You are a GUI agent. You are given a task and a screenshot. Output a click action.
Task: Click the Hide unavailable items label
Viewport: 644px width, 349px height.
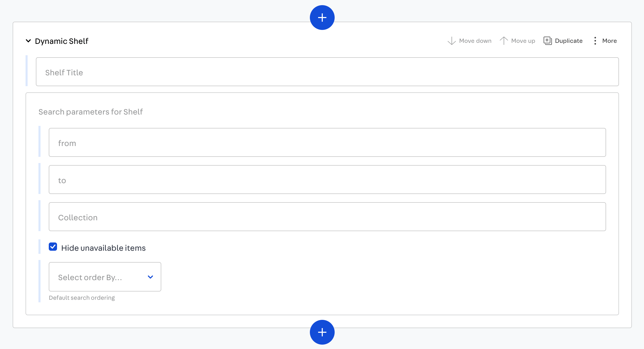click(103, 248)
